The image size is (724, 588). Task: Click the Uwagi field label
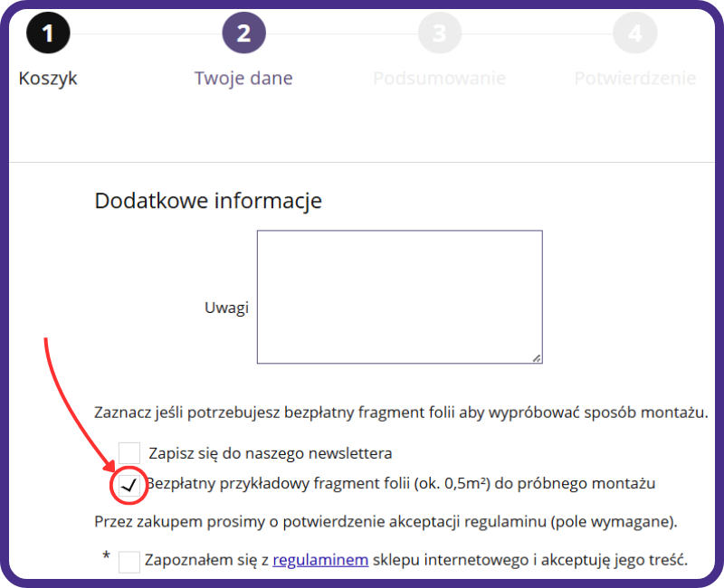226,308
